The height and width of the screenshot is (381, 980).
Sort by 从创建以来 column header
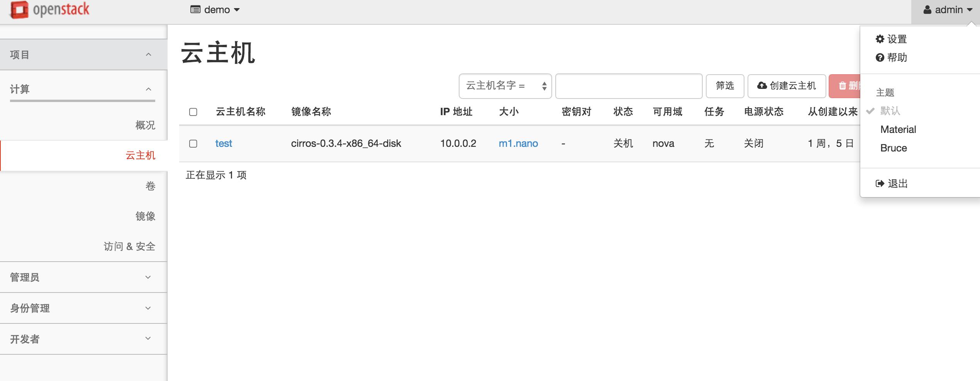pos(833,112)
